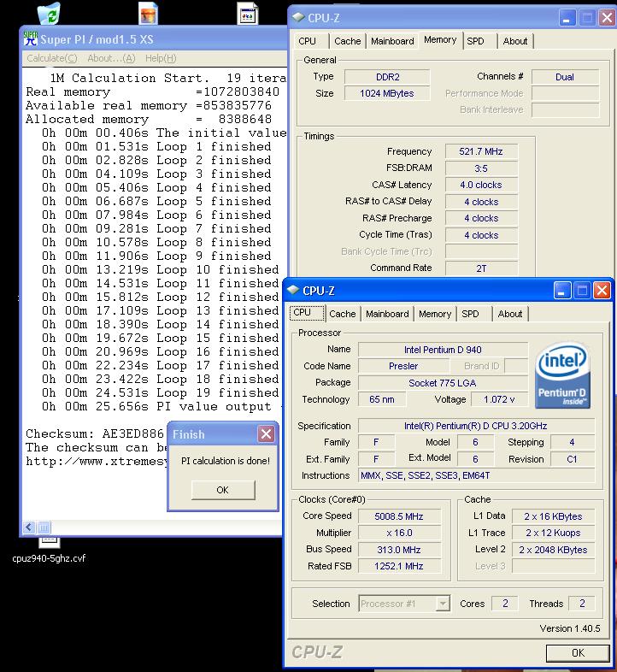Click the Level 2 cache 2 x 2048 KBytes value
This screenshot has height=672, width=617.
(x=553, y=550)
